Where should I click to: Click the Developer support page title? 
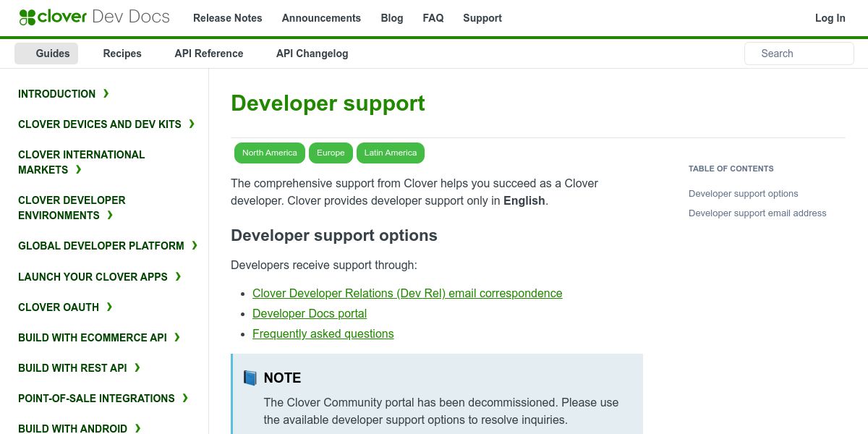pyautogui.click(x=328, y=103)
